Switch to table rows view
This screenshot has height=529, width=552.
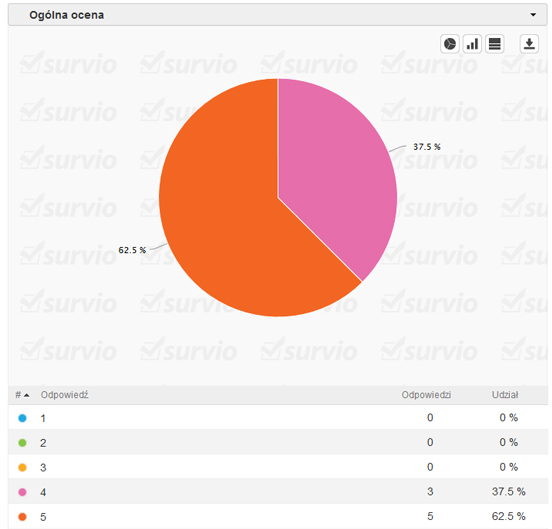pos(495,44)
